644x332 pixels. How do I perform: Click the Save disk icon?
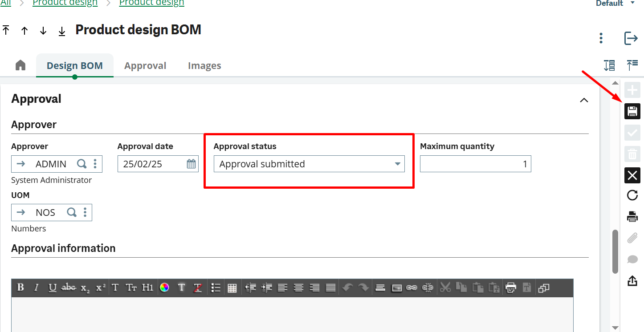632,111
